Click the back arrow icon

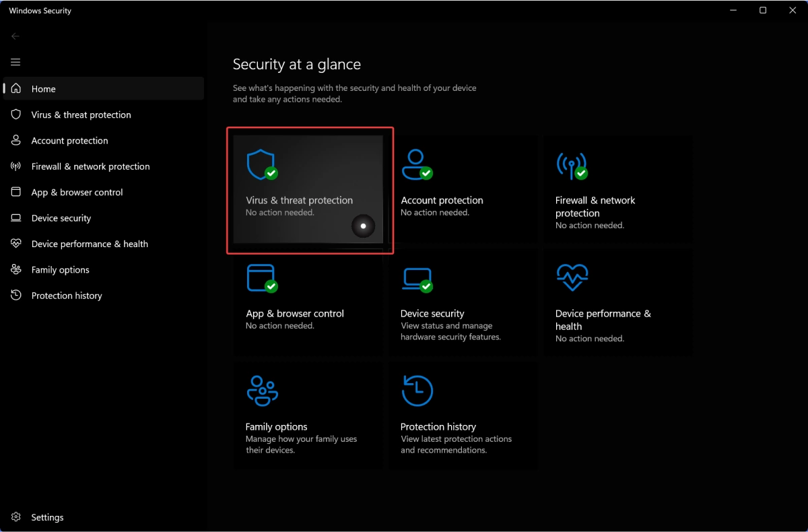click(x=15, y=36)
